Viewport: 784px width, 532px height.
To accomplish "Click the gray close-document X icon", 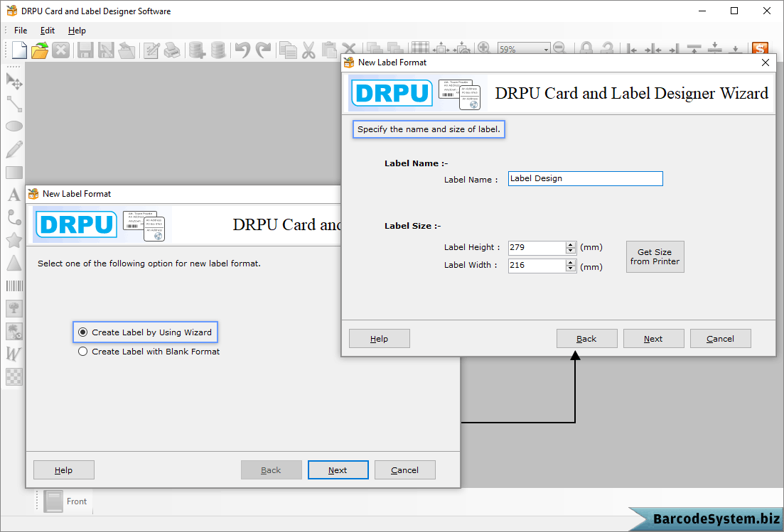I will pos(60,50).
